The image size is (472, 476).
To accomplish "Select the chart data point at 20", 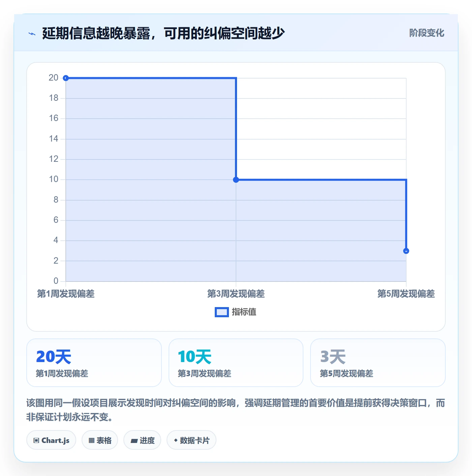I will 66,78.
